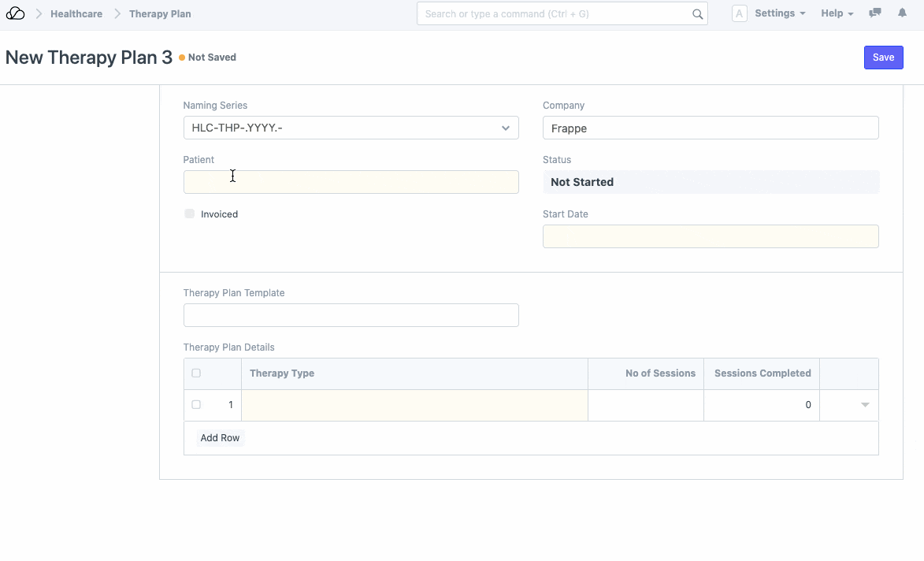This screenshot has height=561, width=924.
Task: Focus the Patient input field
Action: [351, 182]
